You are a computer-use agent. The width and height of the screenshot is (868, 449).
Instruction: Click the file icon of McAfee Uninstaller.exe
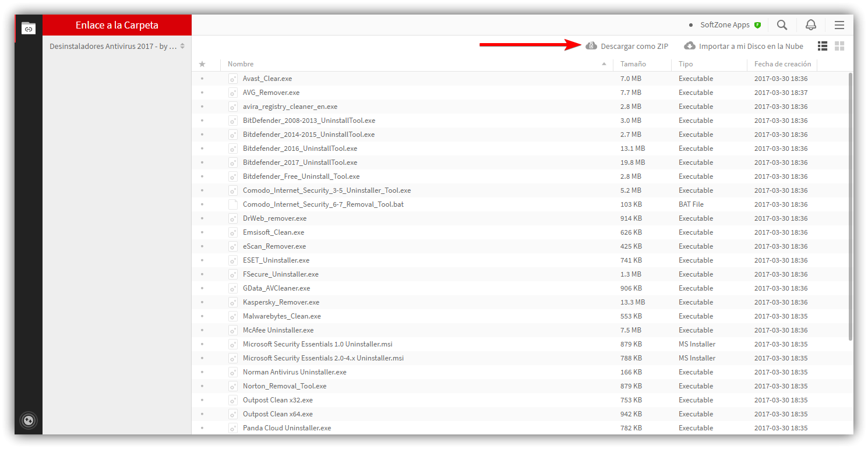(x=233, y=330)
